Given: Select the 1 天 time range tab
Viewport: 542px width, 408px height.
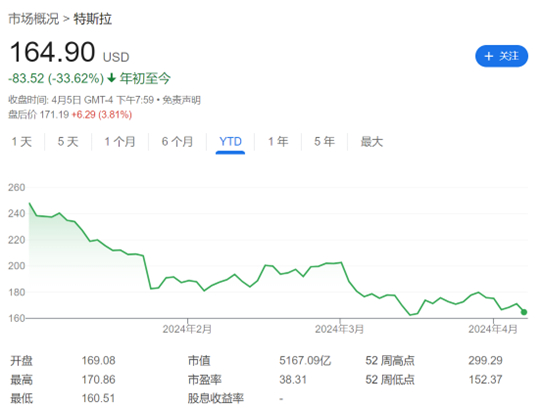Looking at the screenshot, I should pyautogui.click(x=21, y=141).
